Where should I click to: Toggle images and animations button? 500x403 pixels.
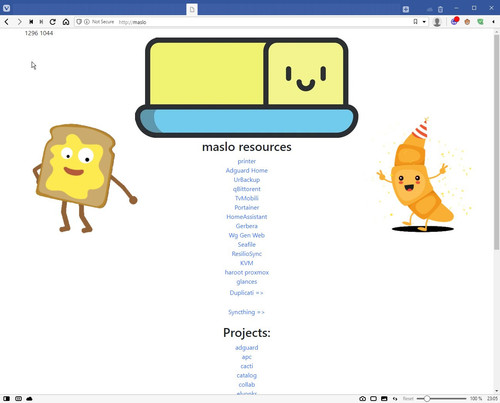(384, 398)
